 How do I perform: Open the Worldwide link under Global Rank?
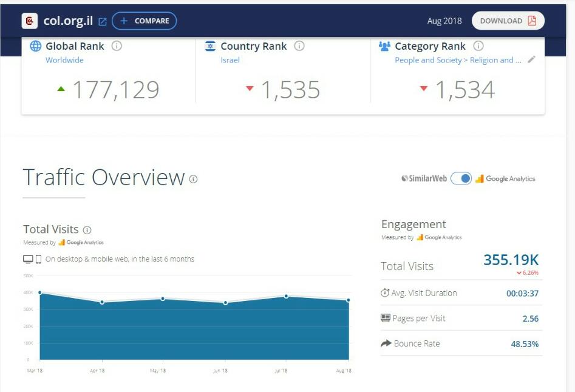tap(64, 60)
